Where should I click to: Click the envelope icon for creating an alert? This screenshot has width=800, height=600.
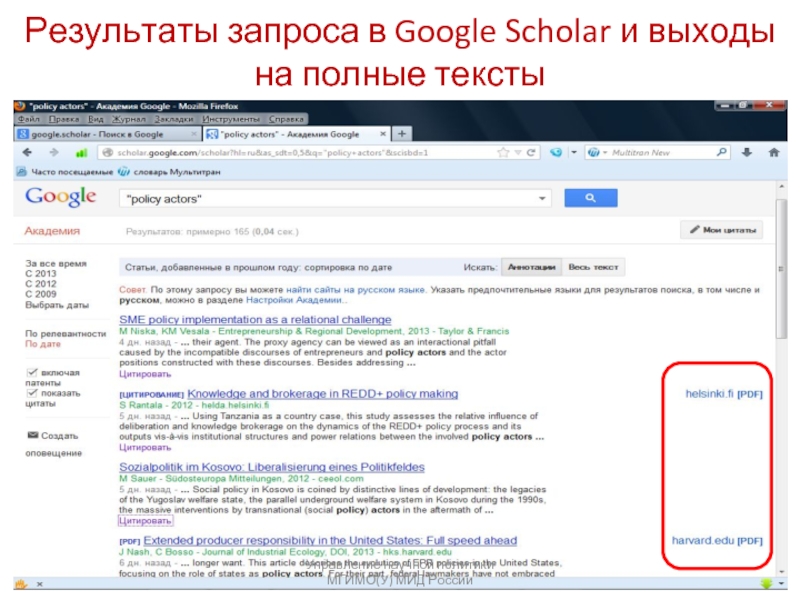coord(33,435)
